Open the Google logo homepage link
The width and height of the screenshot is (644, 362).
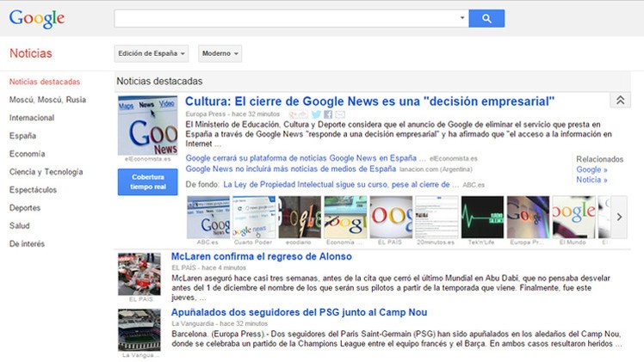coord(37,19)
